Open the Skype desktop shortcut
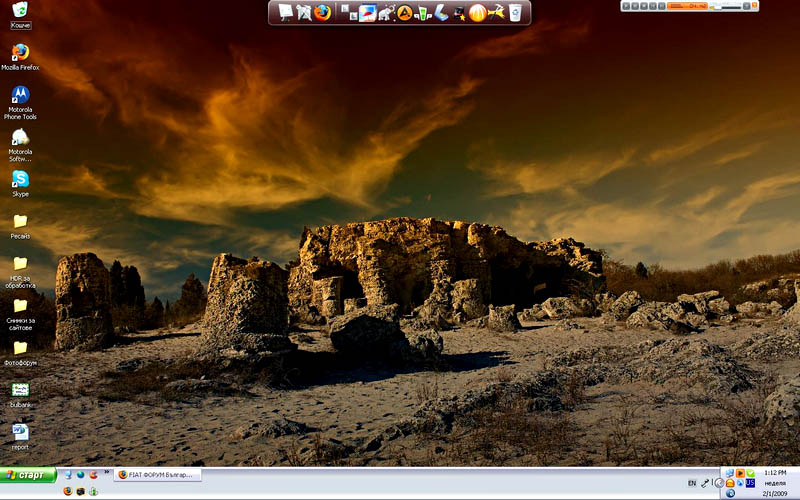Screen dimensions: 800x500 tap(20, 184)
